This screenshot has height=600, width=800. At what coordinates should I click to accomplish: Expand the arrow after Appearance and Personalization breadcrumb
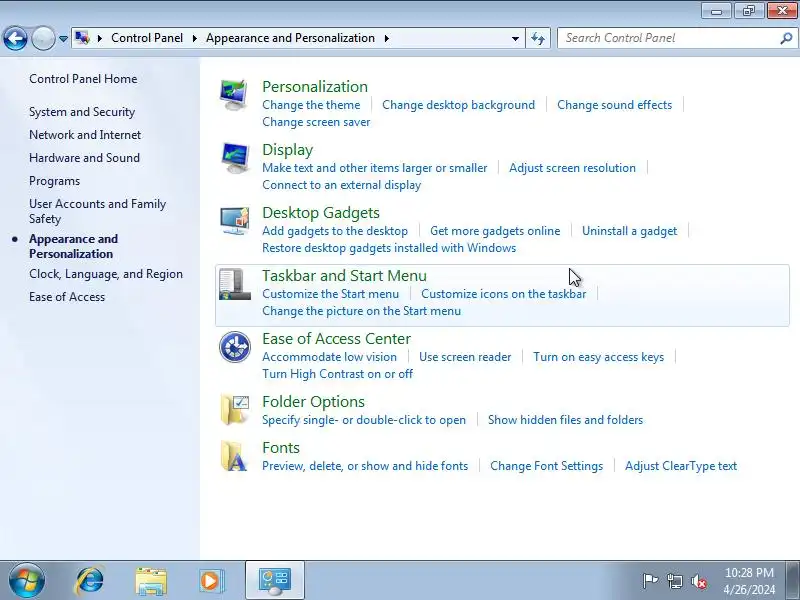386,38
